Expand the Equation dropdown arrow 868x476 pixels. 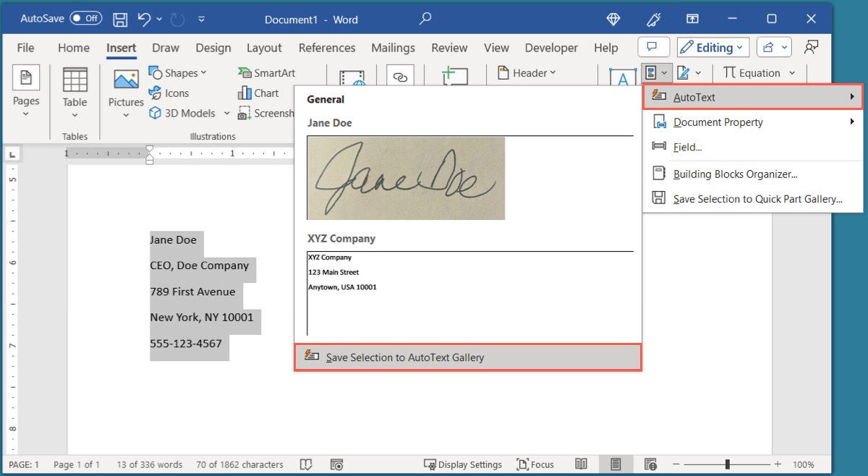791,72
